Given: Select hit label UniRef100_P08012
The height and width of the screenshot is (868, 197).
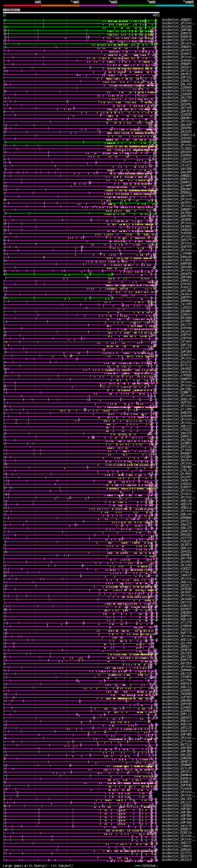Looking at the screenshot, I should point(177,287).
